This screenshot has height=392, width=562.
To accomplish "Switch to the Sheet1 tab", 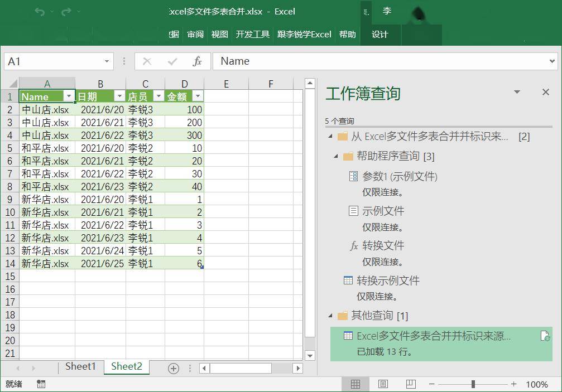I will click(80, 366).
